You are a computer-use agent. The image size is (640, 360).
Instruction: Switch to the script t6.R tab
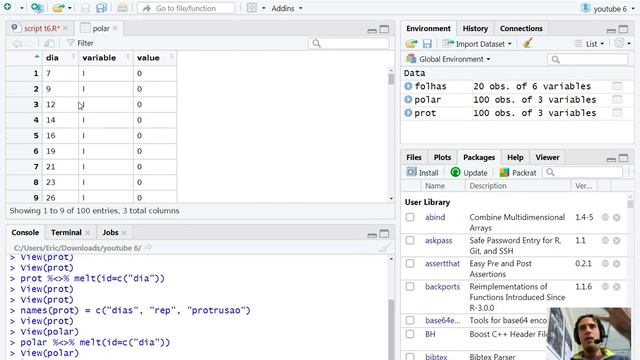(42, 28)
